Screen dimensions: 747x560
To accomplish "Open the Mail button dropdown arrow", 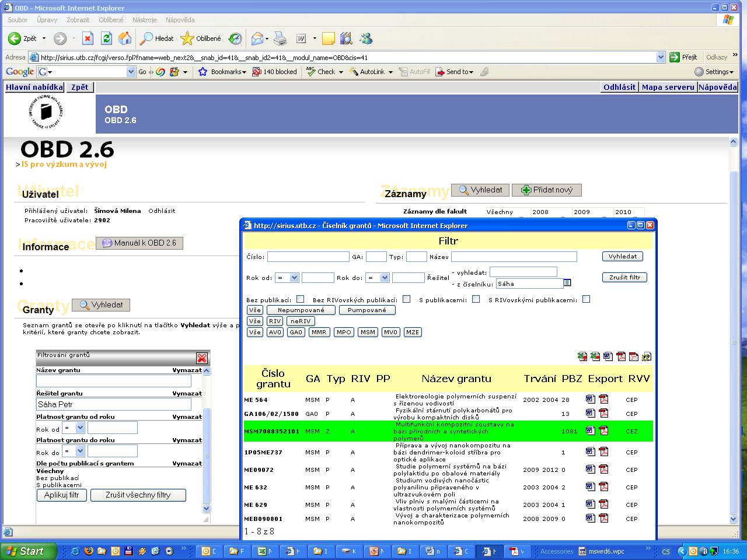I will [x=267, y=39].
